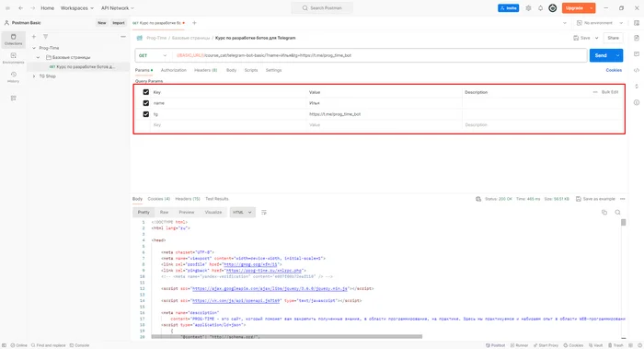
Task: Open the environment quick look icon
Action: [637, 23]
